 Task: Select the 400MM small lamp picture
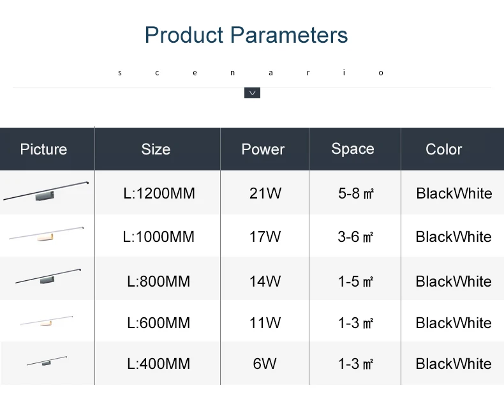[x=47, y=361]
